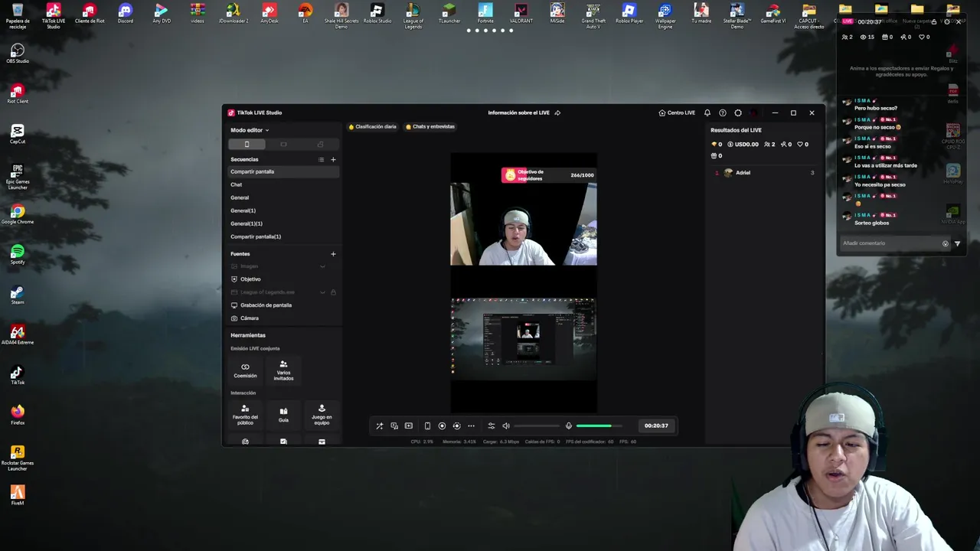This screenshot has height=551, width=980.
Task: Select the portrait layout mode icon
Action: (247, 144)
